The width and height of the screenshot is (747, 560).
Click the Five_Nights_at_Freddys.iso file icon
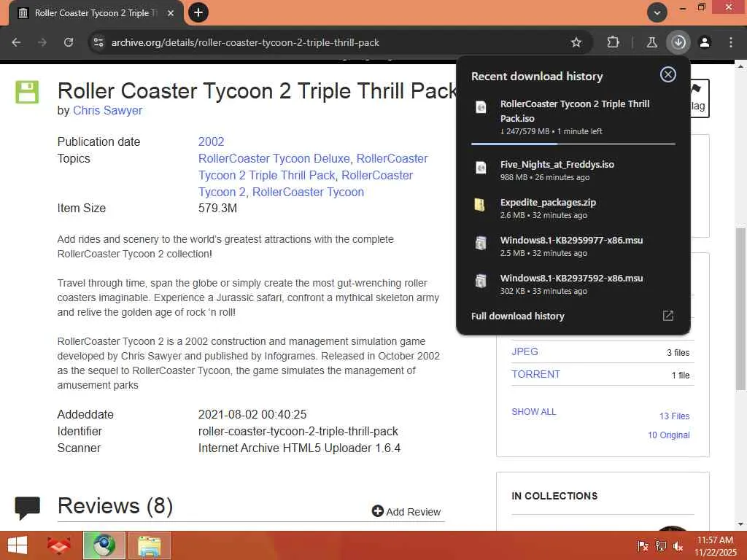coord(481,167)
